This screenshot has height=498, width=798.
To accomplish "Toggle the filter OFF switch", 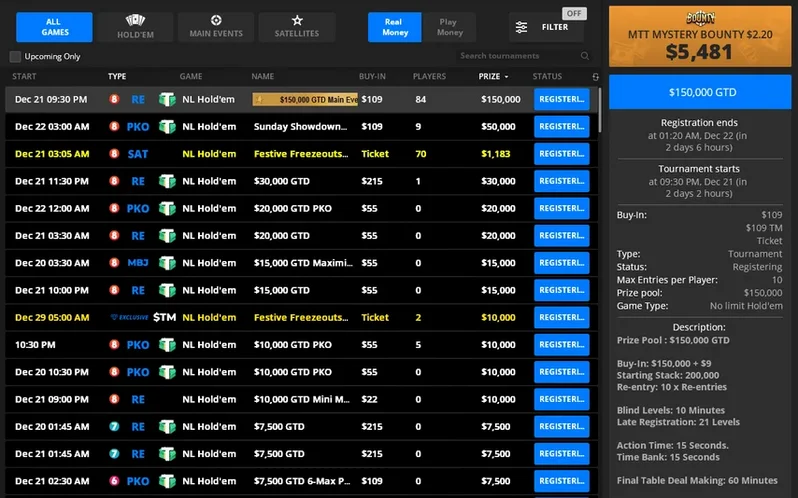I will [573, 14].
